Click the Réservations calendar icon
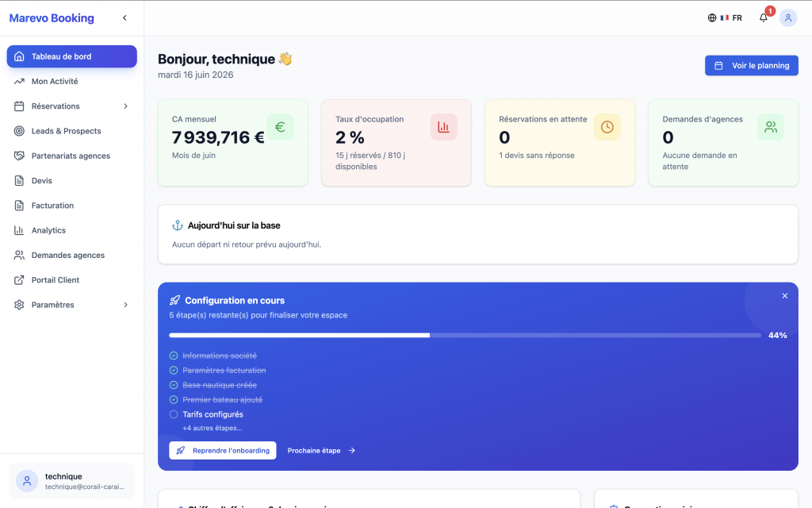Screen dimensions: 812x508 pyautogui.click(x=19, y=106)
